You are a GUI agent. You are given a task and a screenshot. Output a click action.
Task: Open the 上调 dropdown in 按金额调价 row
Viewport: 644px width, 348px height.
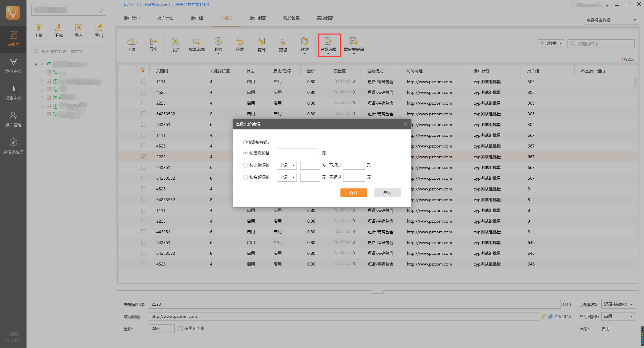[287, 177]
